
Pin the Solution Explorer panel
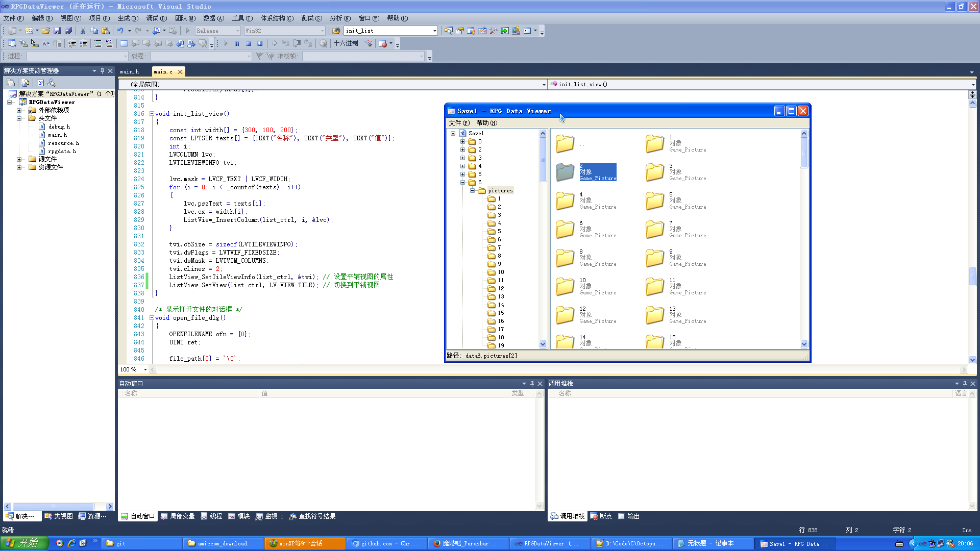coord(102,71)
